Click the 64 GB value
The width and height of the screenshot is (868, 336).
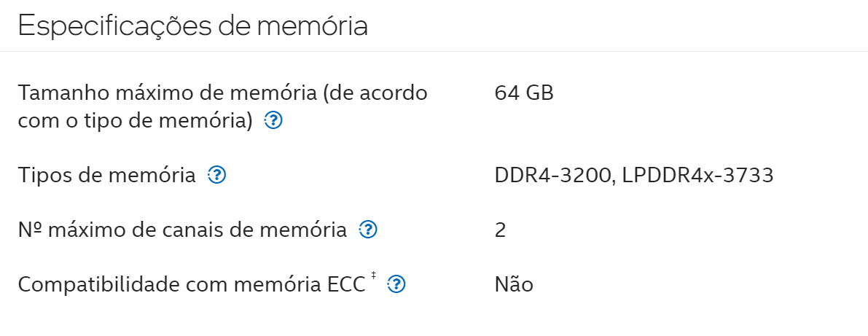pyautogui.click(x=524, y=93)
